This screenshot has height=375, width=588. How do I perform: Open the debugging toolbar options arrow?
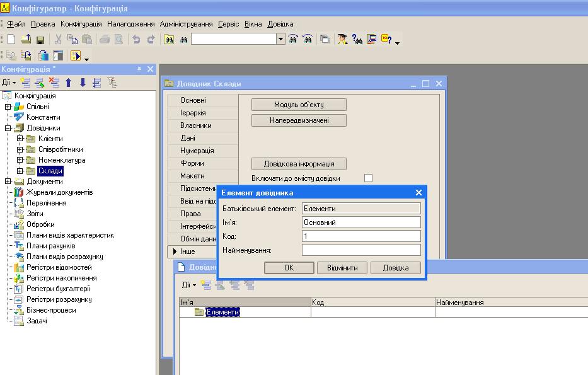coord(86,59)
